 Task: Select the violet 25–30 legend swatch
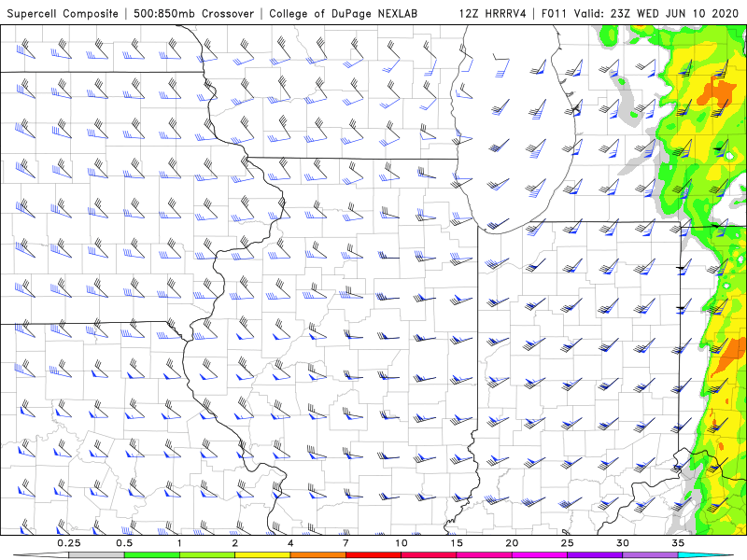(595, 555)
